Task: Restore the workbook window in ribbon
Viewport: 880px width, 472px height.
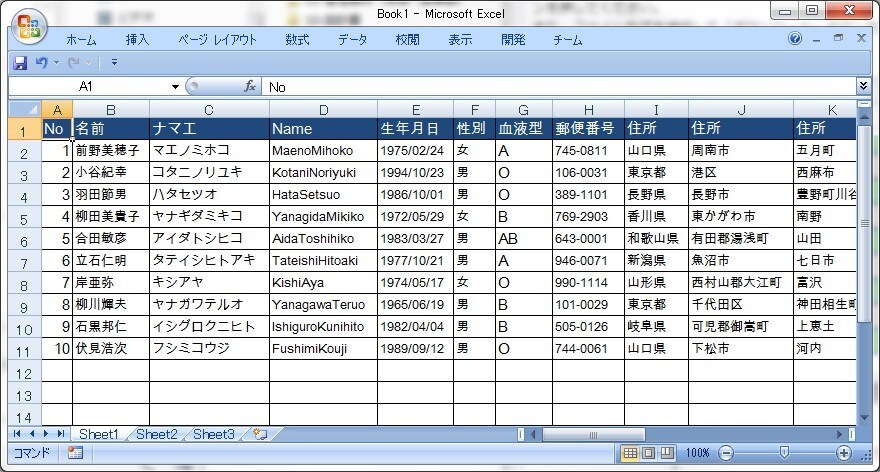Action: 838,38
